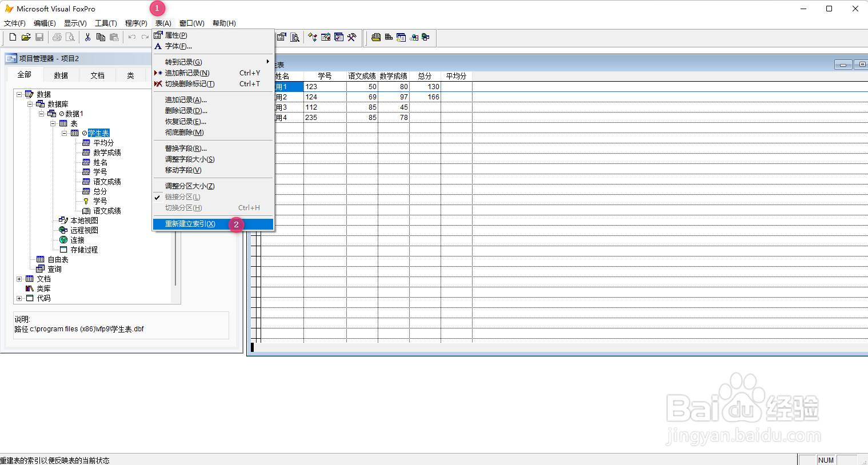
Task: Select the 平均分 field in tree
Action: coord(103,143)
